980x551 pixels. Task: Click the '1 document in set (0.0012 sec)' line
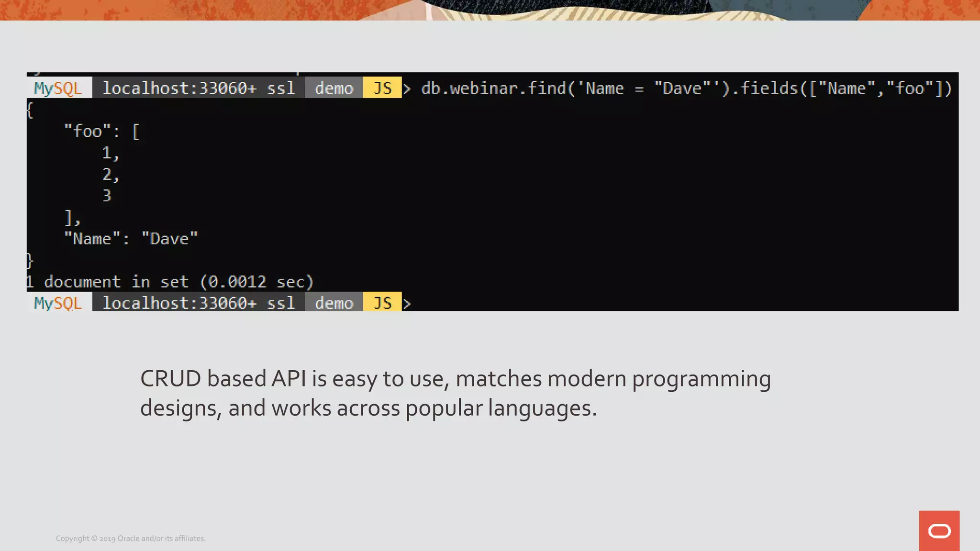point(170,282)
